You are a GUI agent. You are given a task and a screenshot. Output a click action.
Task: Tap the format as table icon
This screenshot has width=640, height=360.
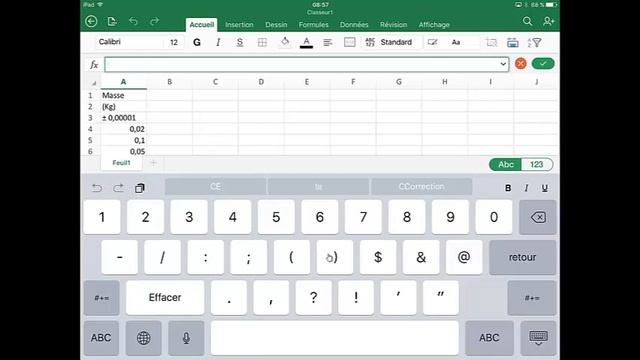513,42
